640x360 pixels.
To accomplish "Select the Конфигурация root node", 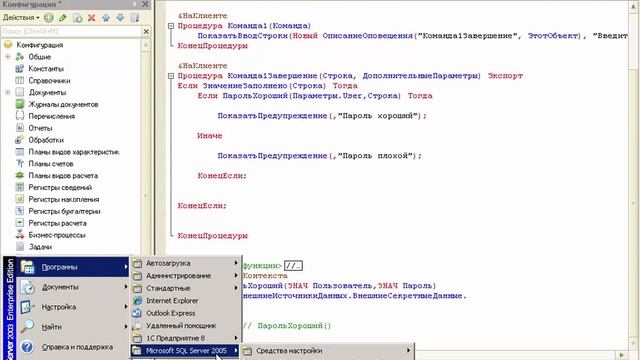I will point(40,45).
